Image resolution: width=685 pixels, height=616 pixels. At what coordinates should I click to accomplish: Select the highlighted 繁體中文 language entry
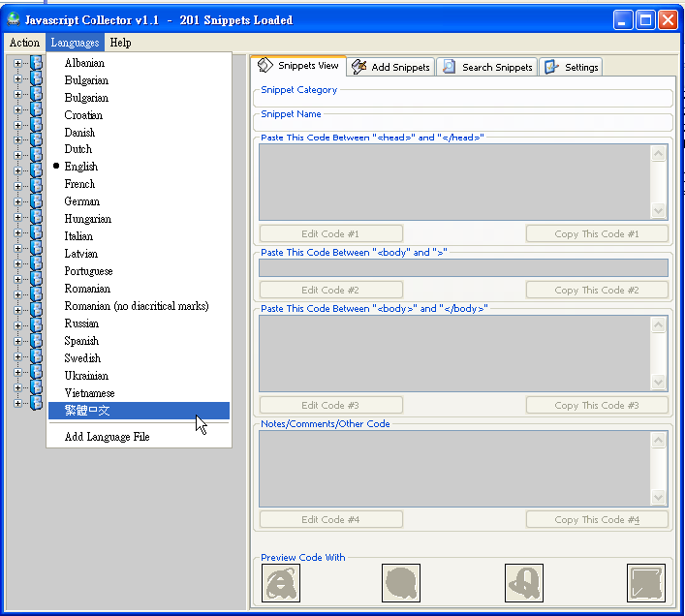[139, 411]
